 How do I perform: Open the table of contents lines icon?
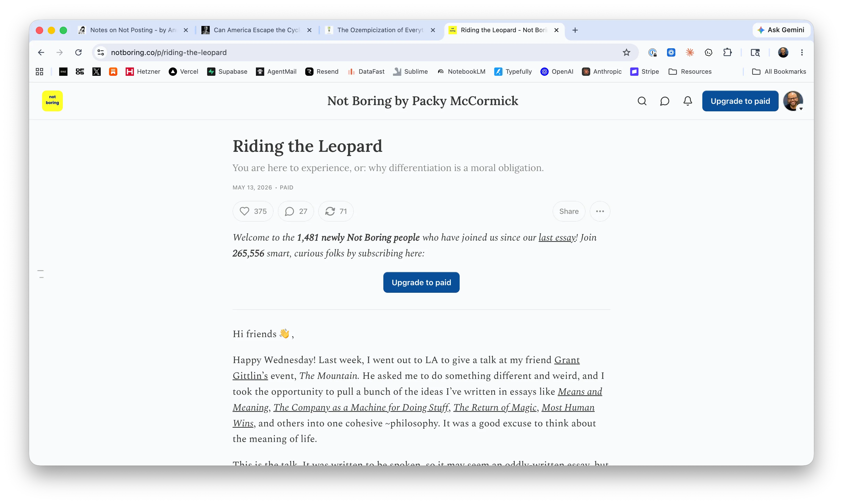tap(41, 274)
